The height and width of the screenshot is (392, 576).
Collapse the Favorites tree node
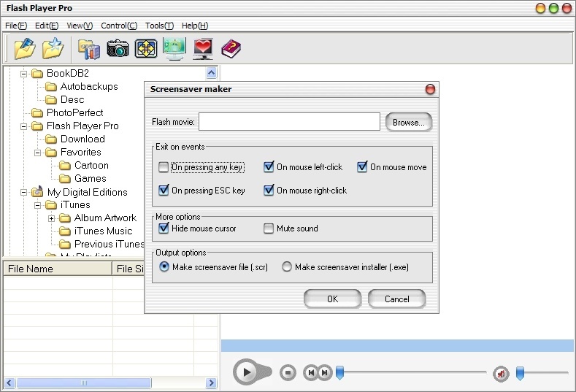(37, 153)
